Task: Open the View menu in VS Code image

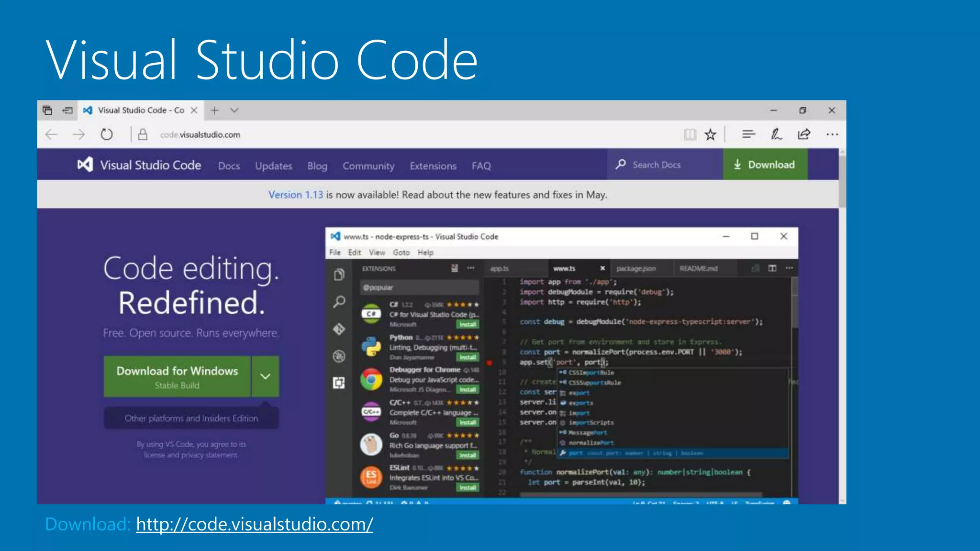Action: tap(377, 253)
